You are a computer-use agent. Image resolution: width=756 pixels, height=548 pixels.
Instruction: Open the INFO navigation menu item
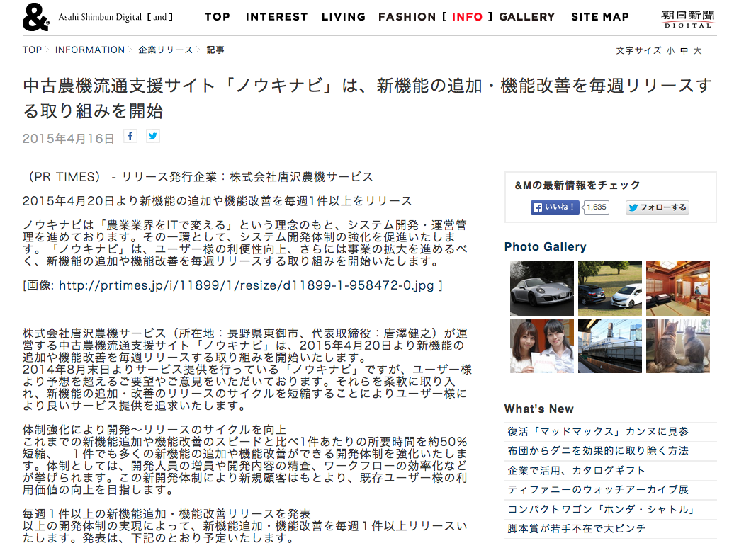point(467,17)
